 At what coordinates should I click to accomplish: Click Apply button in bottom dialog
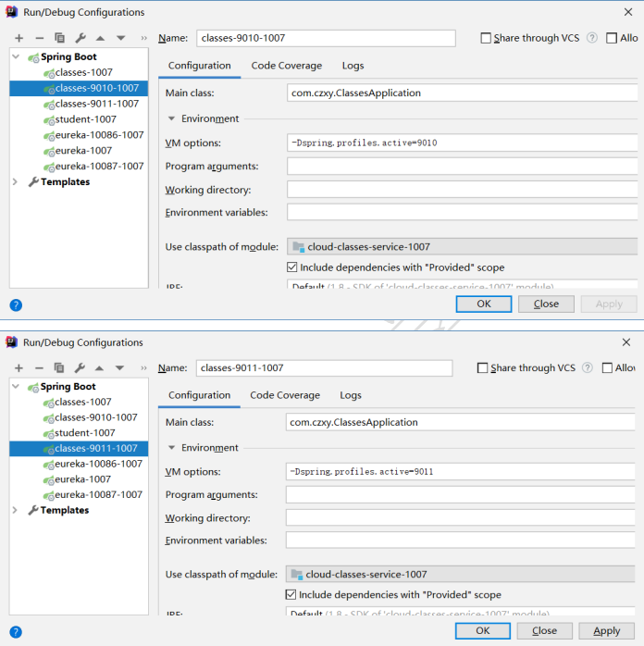[x=607, y=631]
